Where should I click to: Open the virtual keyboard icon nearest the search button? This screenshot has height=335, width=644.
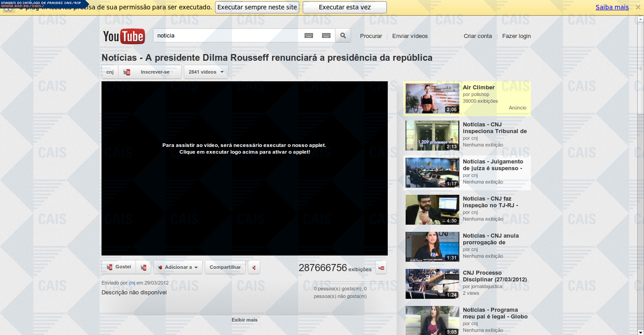coord(326,36)
